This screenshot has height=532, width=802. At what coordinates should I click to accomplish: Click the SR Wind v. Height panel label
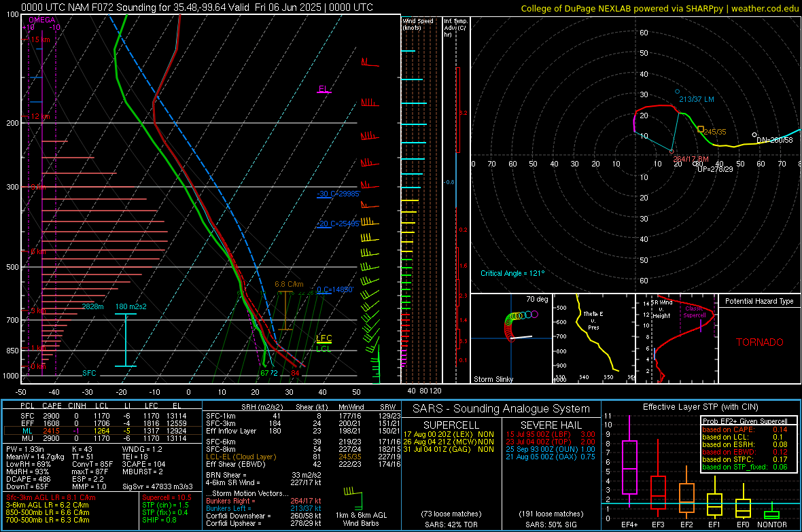pos(661,309)
